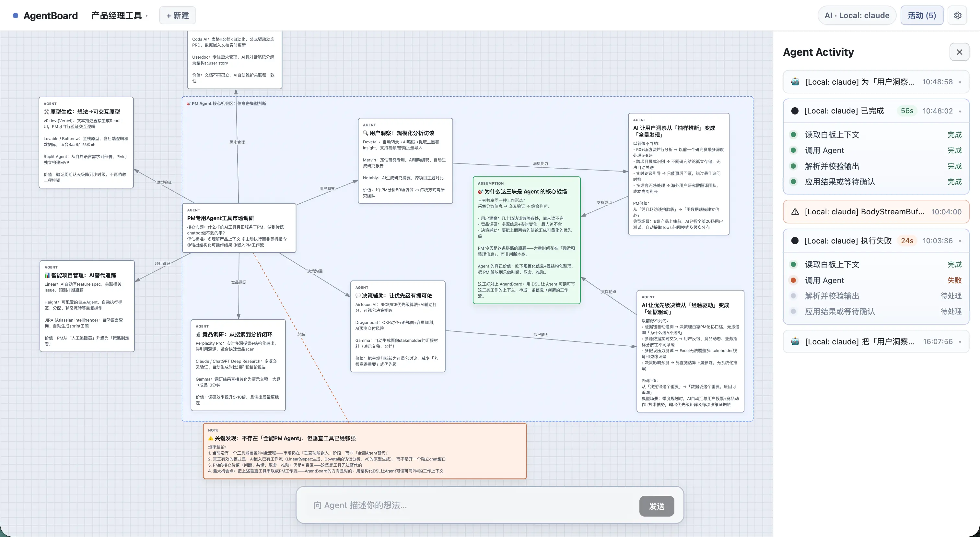Click the blue AgentBoard logo dot
980x537 pixels.
point(16,16)
